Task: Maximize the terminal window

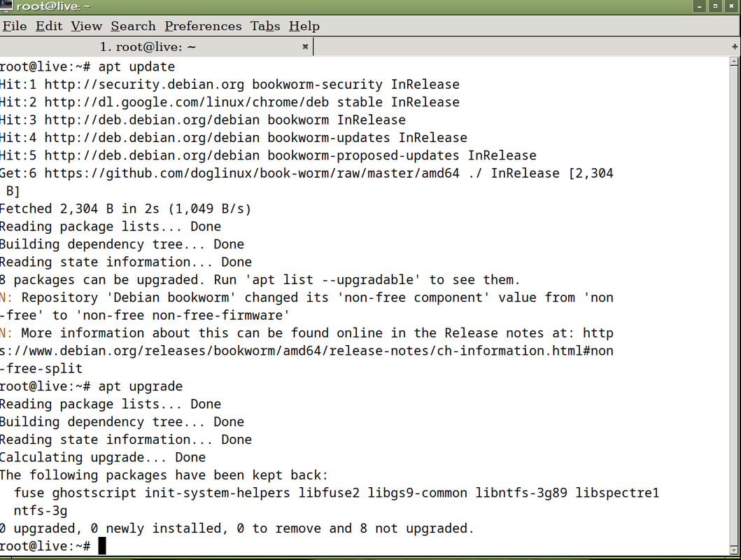Action: tap(716, 6)
